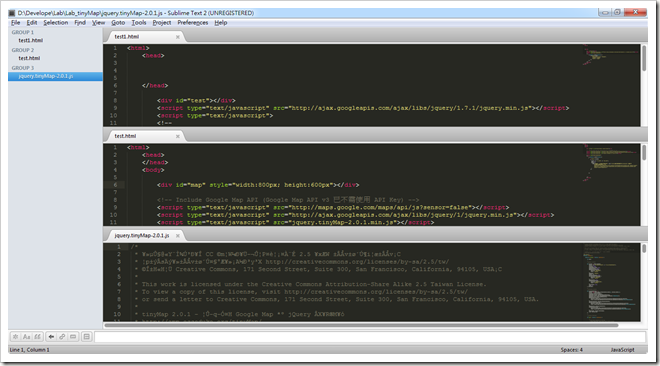Open the Spaces: 4 indentation selector
This screenshot has height=366, width=660.
coord(571,350)
